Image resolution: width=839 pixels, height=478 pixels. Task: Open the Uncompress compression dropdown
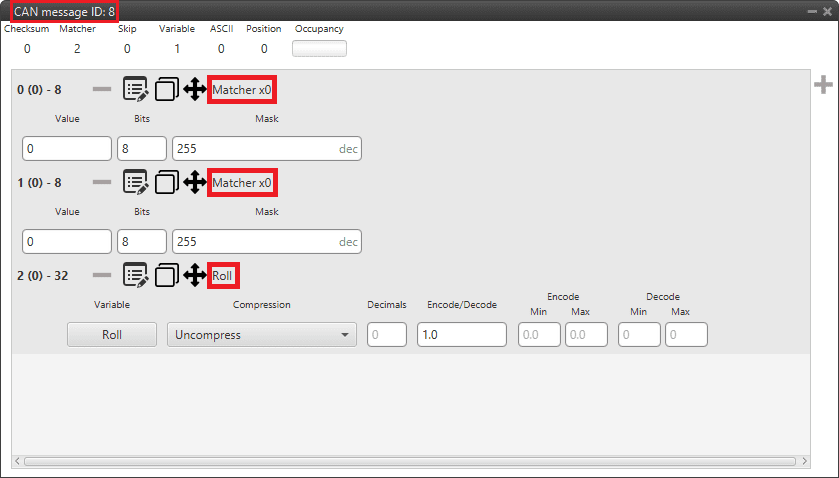pyautogui.click(x=261, y=335)
